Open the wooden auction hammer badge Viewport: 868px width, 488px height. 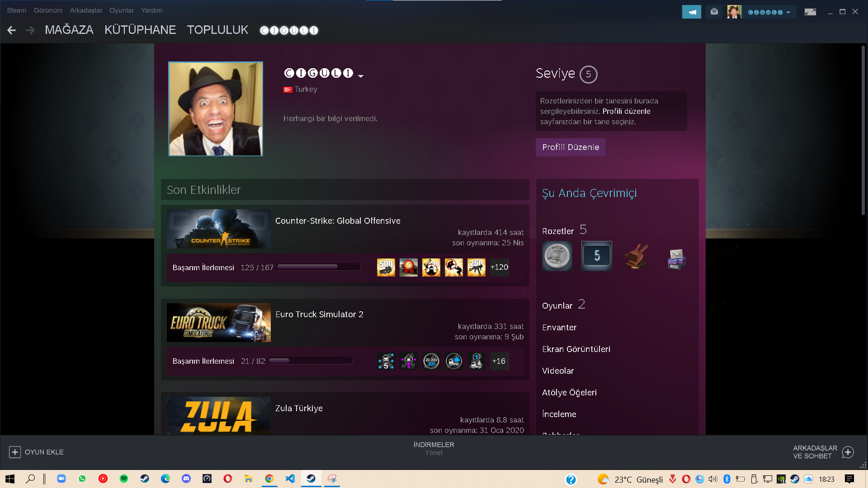click(x=637, y=256)
